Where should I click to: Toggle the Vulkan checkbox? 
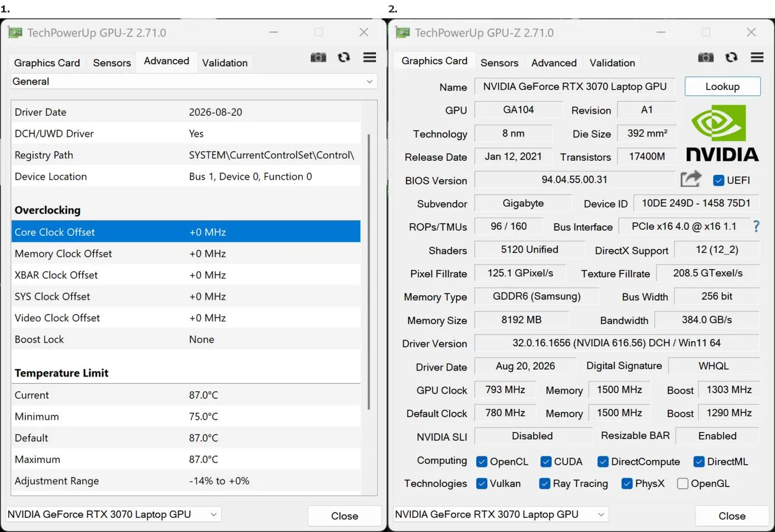coord(482,484)
